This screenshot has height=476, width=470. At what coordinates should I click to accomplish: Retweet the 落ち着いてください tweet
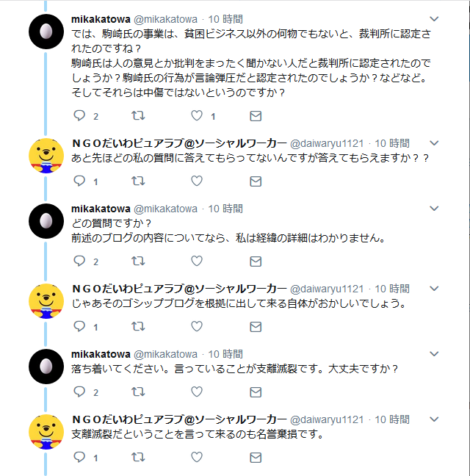(137, 392)
